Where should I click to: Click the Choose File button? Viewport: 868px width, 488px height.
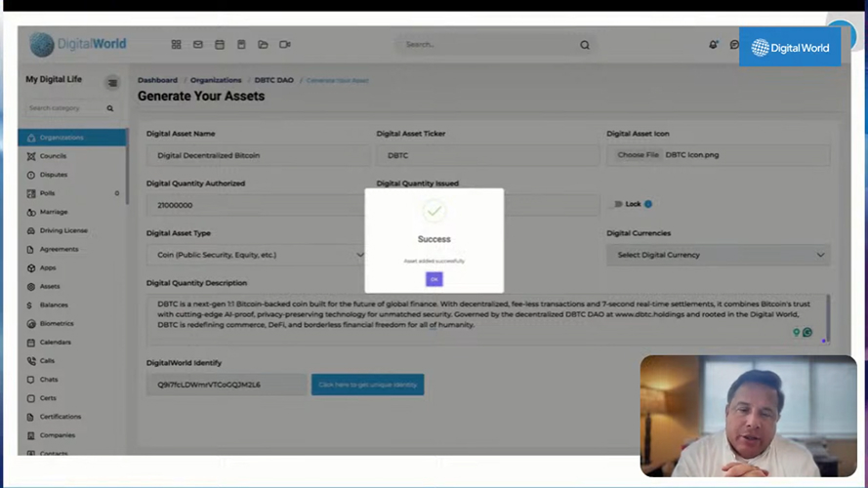point(638,155)
